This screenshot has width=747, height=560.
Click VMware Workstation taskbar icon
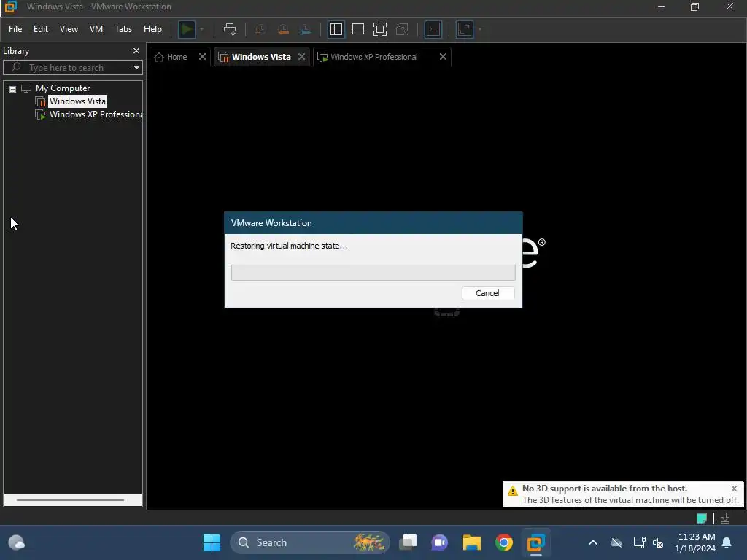[x=535, y=542]
